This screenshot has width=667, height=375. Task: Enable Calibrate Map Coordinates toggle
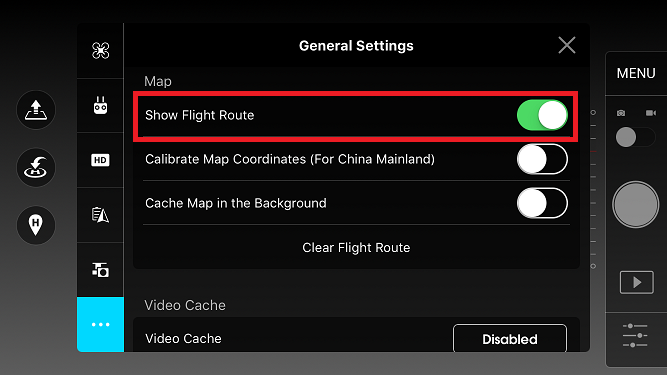pyautogui.click(x=542, y=159)
